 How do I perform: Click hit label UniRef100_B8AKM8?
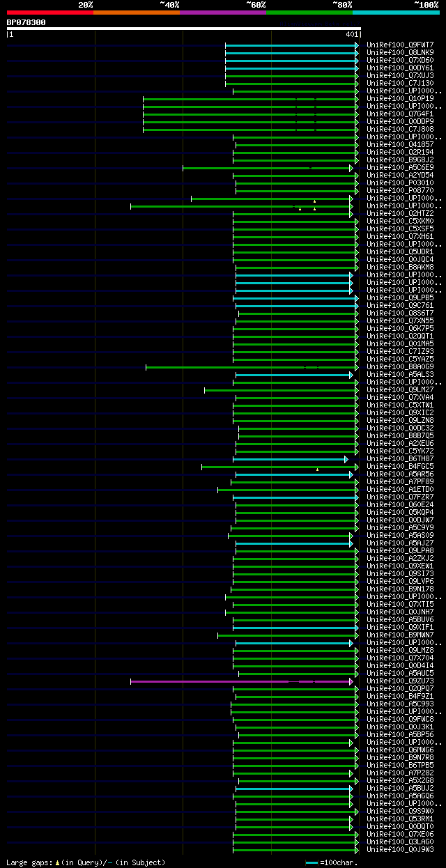click(400, 267)
